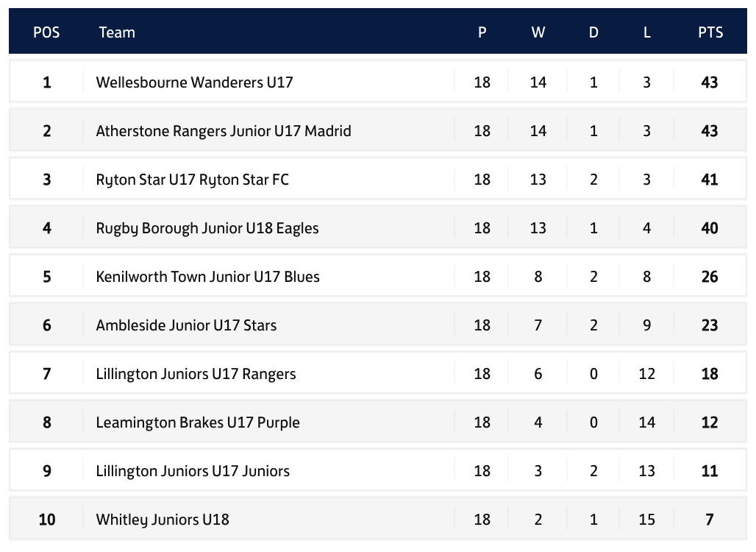Click the W wins column header
The height and width of the screenshot is (552, 756).
pos(538,32)
